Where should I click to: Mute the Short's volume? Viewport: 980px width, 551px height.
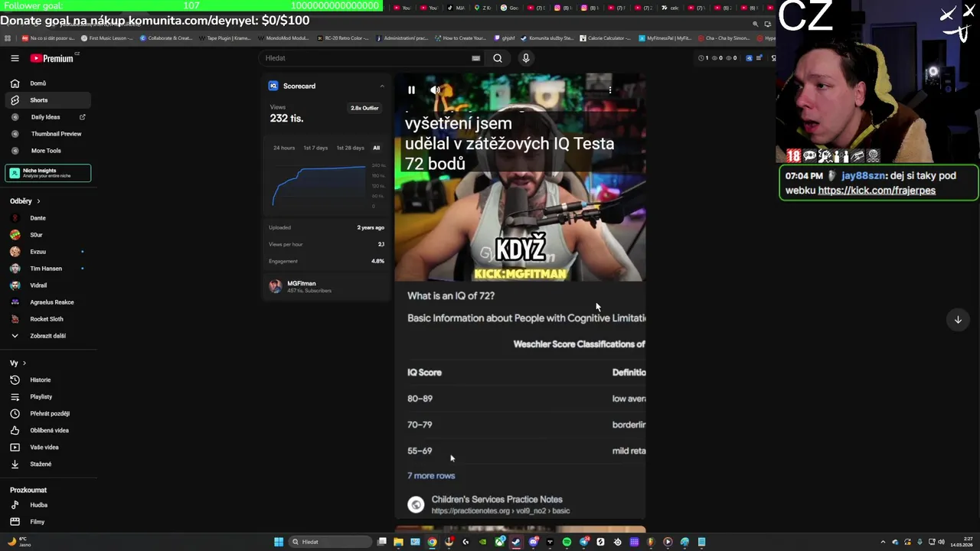click(x=435, y=90)
